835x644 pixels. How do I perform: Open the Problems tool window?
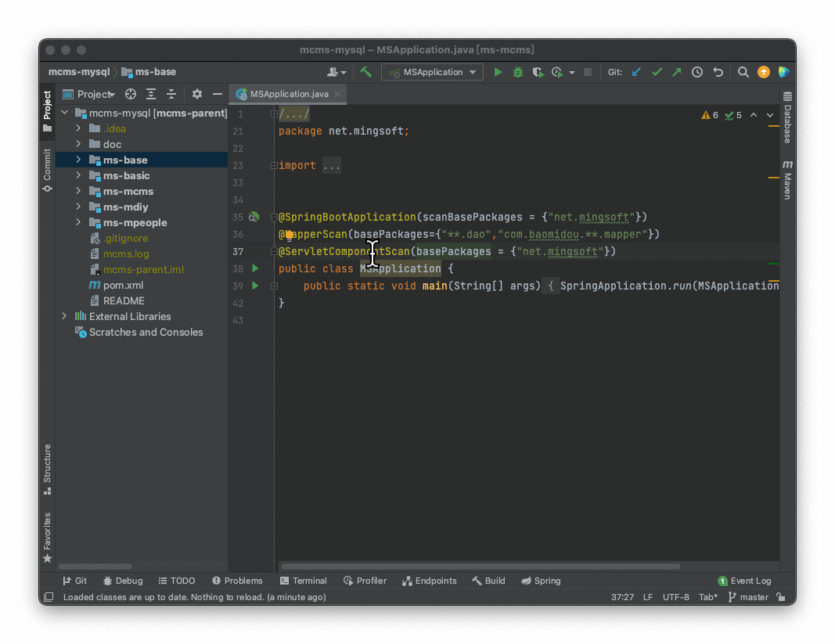[x=237, y=581]
